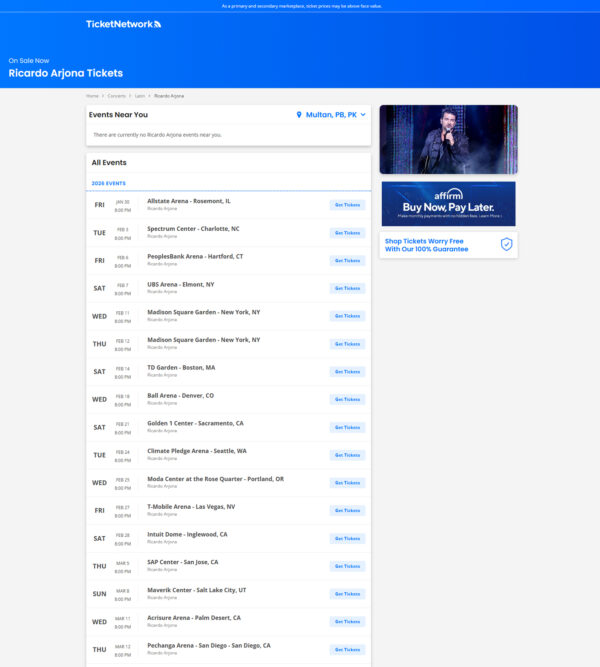Image resolution: width=600 pixels, height=667 pixels.
Task: Get tickets for Golden 1 Center, Sacramento
Action: pyautogui.click(x=347, y=428)
